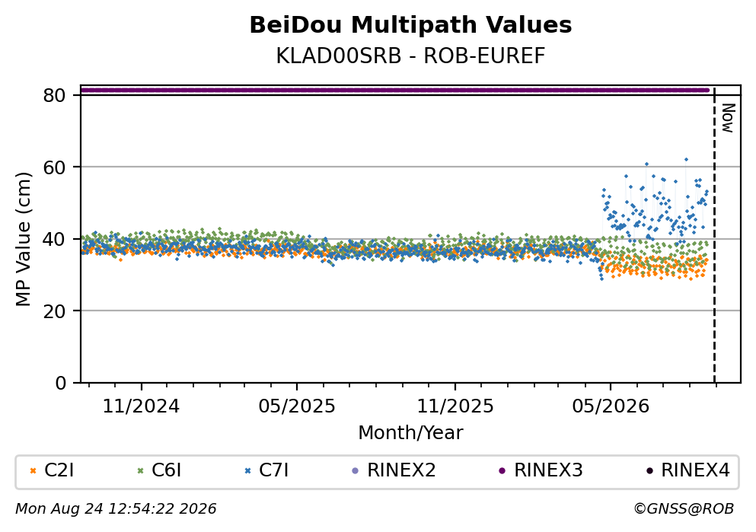756x532 pixels.
Task: Click the 05/2026 x-axis tick label
Action: (x=611, y=406)
